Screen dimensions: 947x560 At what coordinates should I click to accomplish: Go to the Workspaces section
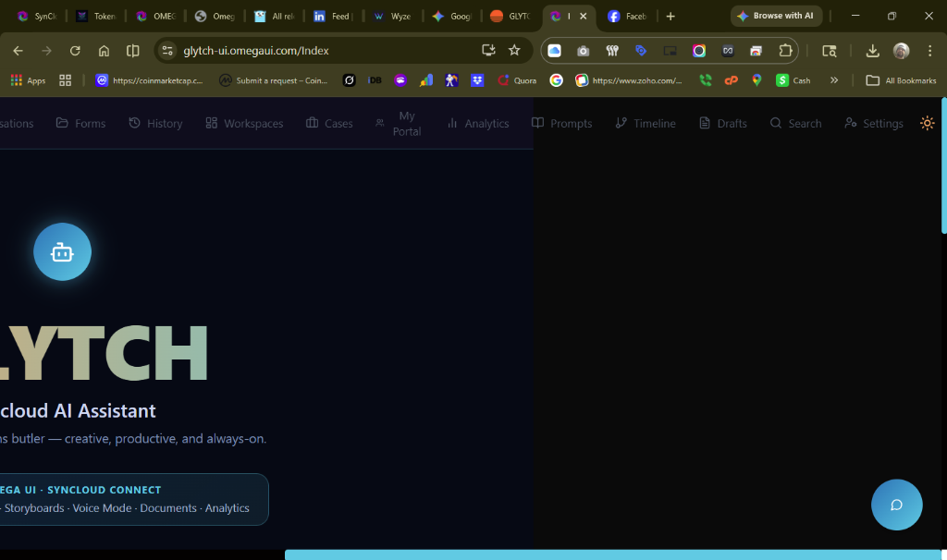pyautogui.click(x=244, y=123)
